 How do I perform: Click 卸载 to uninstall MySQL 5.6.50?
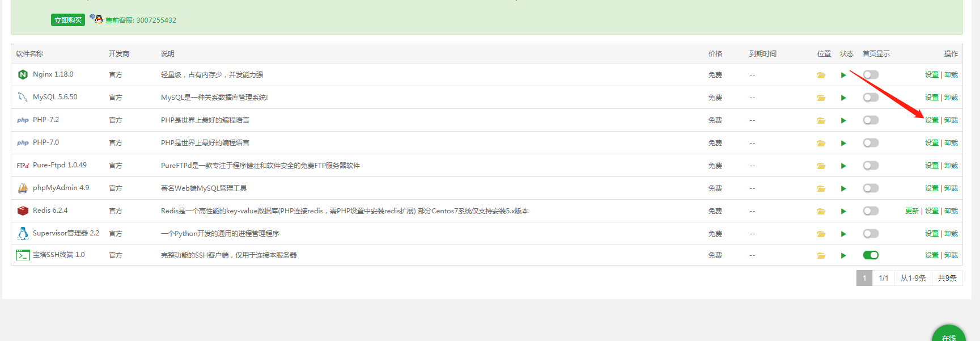pos(951,98)
